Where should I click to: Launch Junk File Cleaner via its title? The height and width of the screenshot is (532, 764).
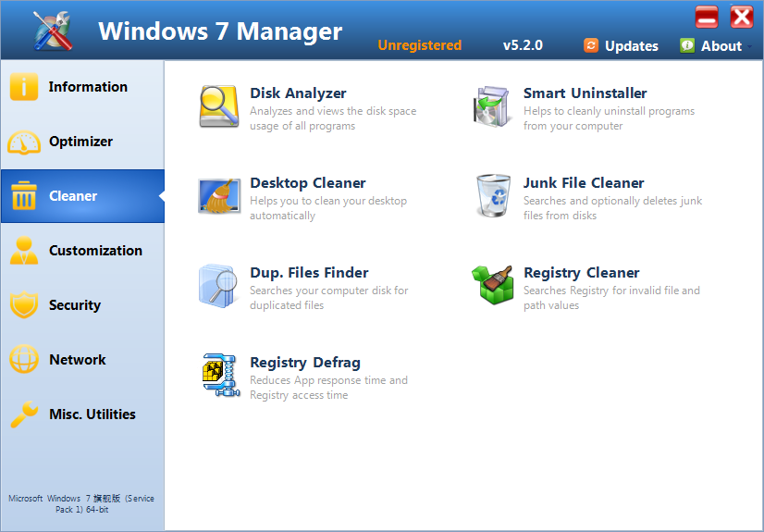click(583, 183)
